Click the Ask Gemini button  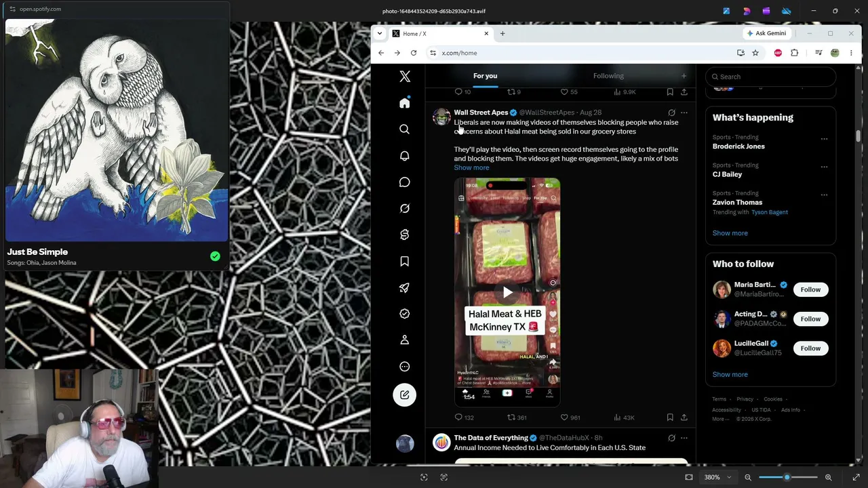pyautogui.click(x=766, y=33)
